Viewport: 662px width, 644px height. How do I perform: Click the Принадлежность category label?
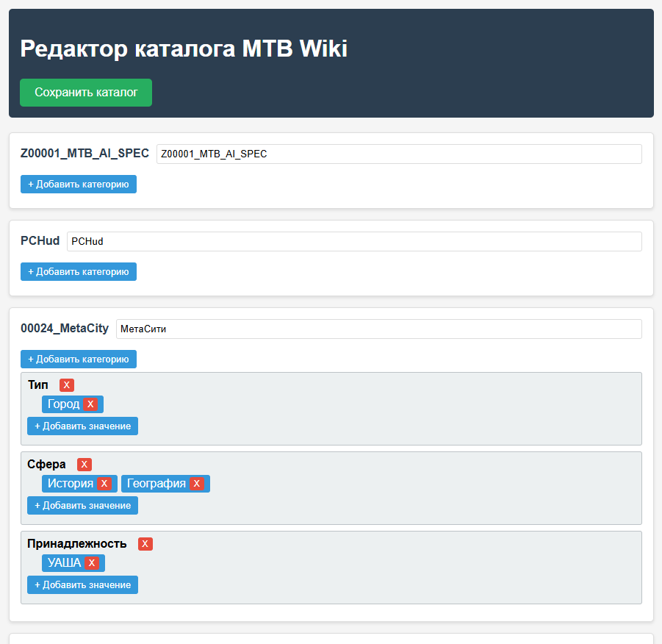[77, 544]
